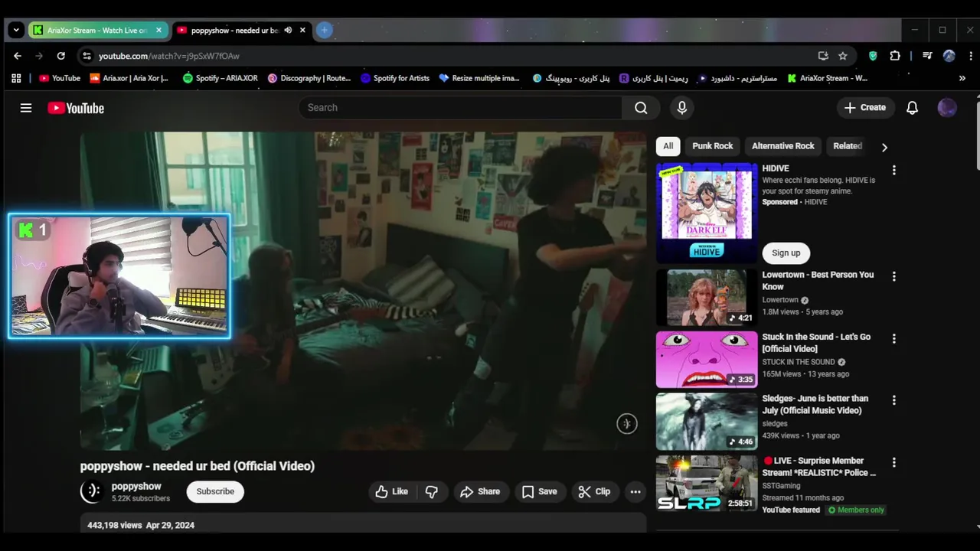This screenshot has height=551, width=980.
Task: Open options for Stuck In the Sound video
Action: pyautogui.click(x=893, y=338)
